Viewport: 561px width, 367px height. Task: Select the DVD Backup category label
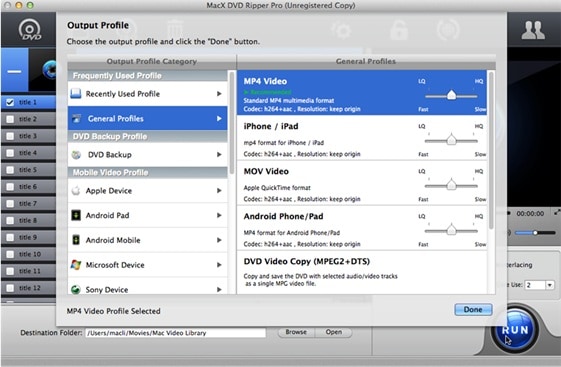tap(110, 155)
